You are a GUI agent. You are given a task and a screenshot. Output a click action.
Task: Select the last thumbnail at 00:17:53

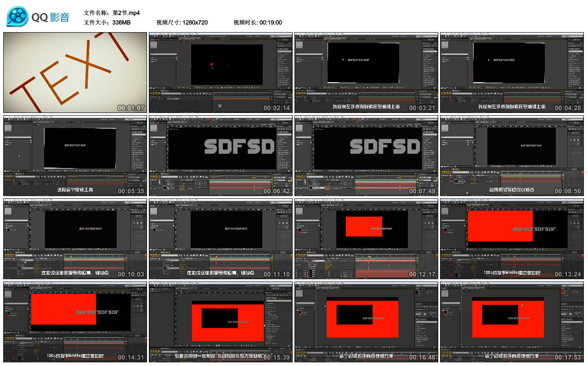point(512,322)
